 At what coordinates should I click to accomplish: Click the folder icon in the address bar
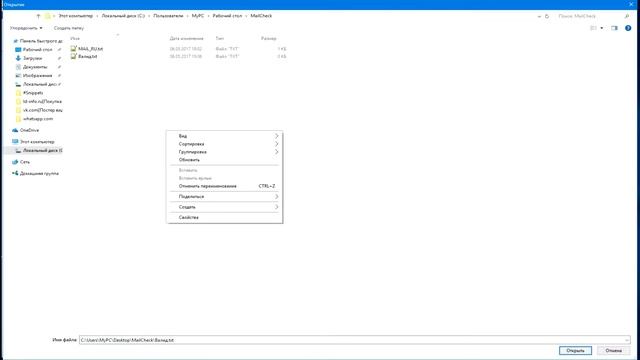click(x=48, y=16)
